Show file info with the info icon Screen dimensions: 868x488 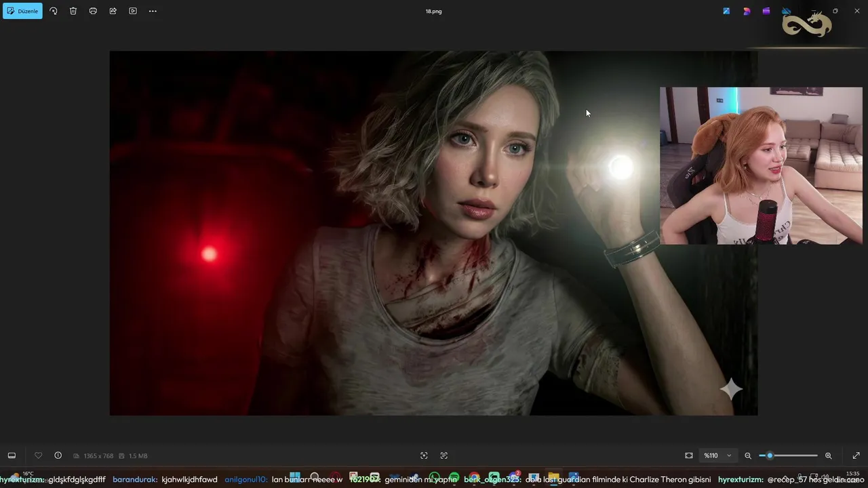58,455
